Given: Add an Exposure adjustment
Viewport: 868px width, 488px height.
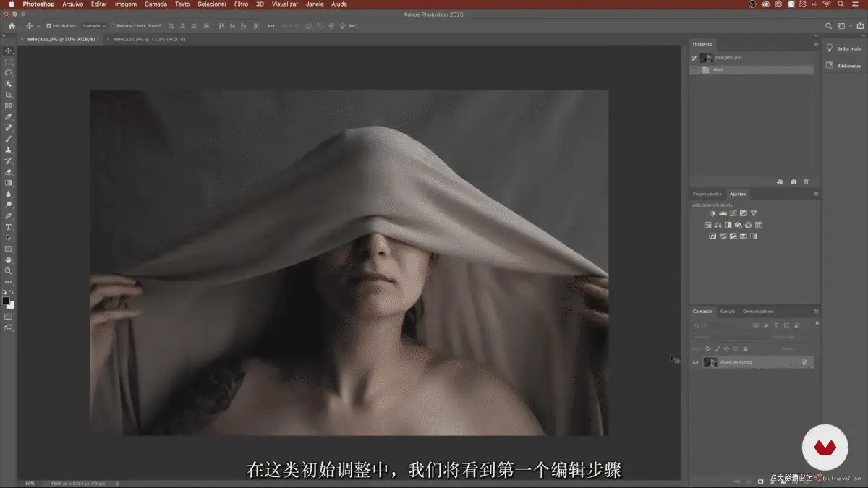Looking at the screenshot, I should click(x=744, y=213).
